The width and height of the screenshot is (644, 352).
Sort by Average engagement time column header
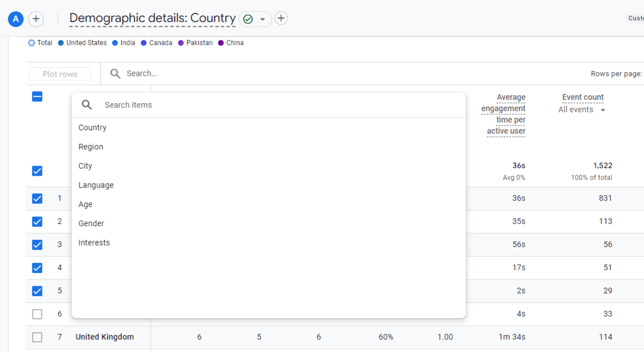click(503, 114)
